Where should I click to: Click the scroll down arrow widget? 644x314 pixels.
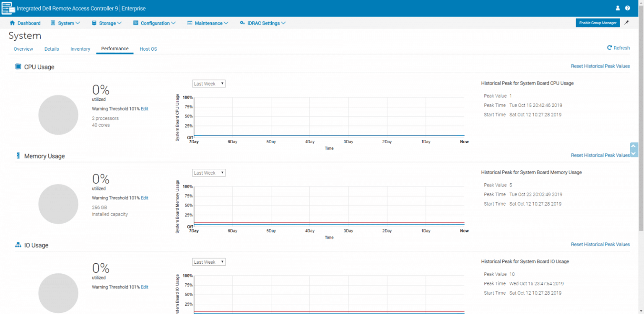coord(634,154)
